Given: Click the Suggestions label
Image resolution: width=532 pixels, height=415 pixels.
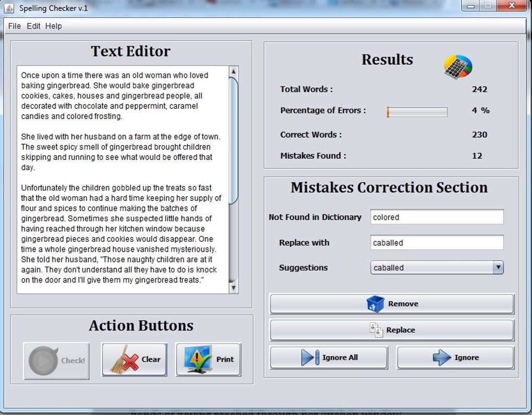Looking at the screenshot, I should [x=304, y=268].
